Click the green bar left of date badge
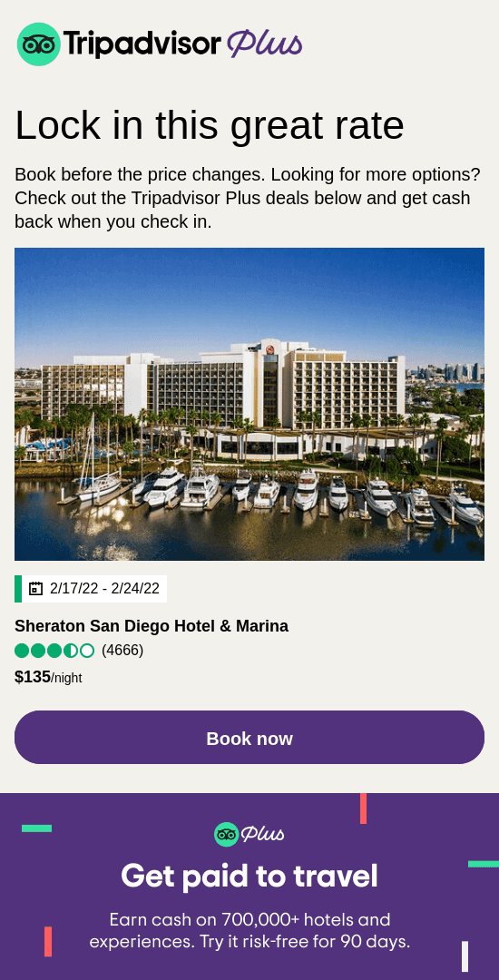The width and height of the screenshot is (499, 980). click(x=18, y=589)
